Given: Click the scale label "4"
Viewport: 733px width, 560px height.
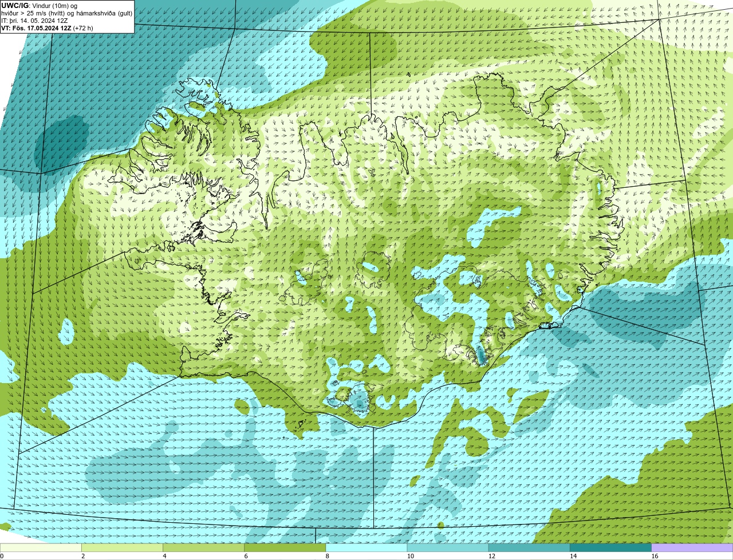Looking at the screenshot, I should 164,556.
